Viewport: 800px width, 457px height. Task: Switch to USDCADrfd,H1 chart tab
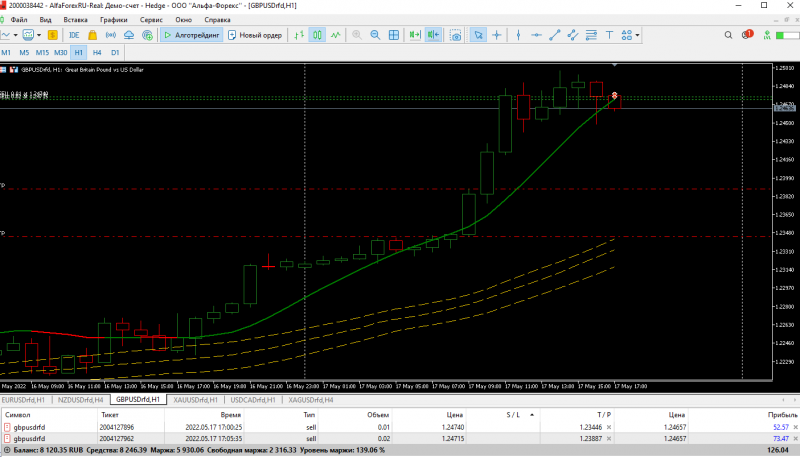tap(253, 400)
